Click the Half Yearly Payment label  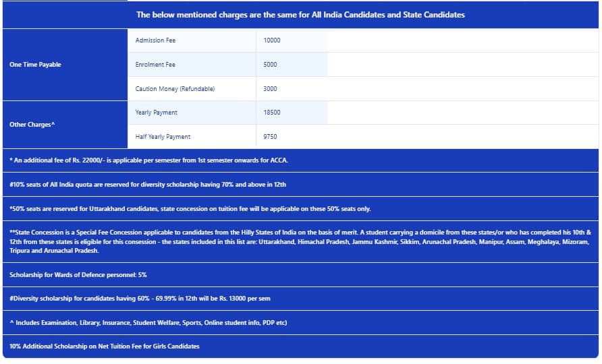[x=163, y=137]
